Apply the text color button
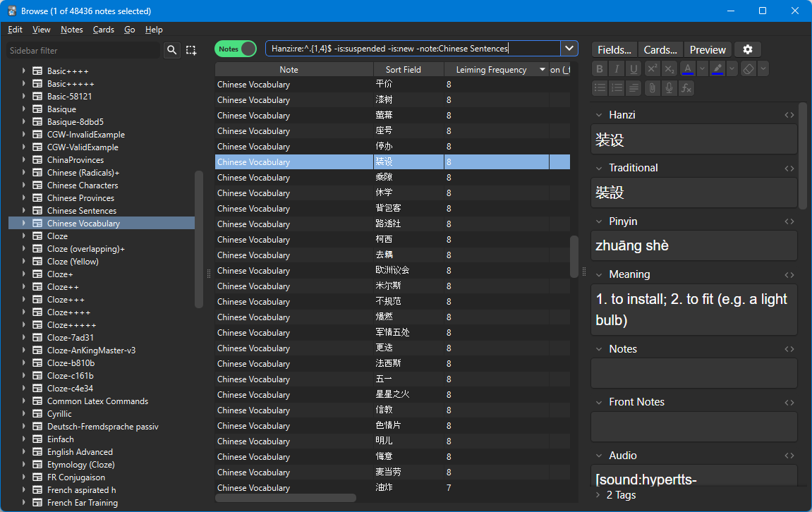Image resolution: width=812 pixels, height=512 pixels. pyautogui.click(x=688, y=69)
